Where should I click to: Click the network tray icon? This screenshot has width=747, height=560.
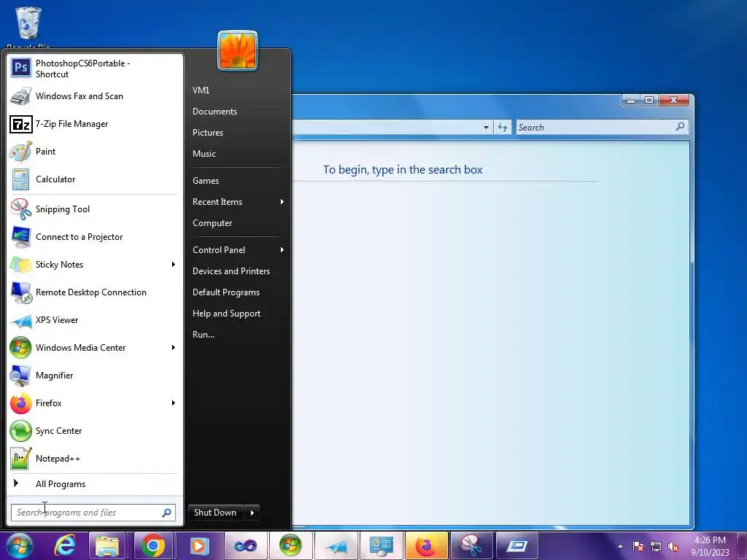point(656,547)
